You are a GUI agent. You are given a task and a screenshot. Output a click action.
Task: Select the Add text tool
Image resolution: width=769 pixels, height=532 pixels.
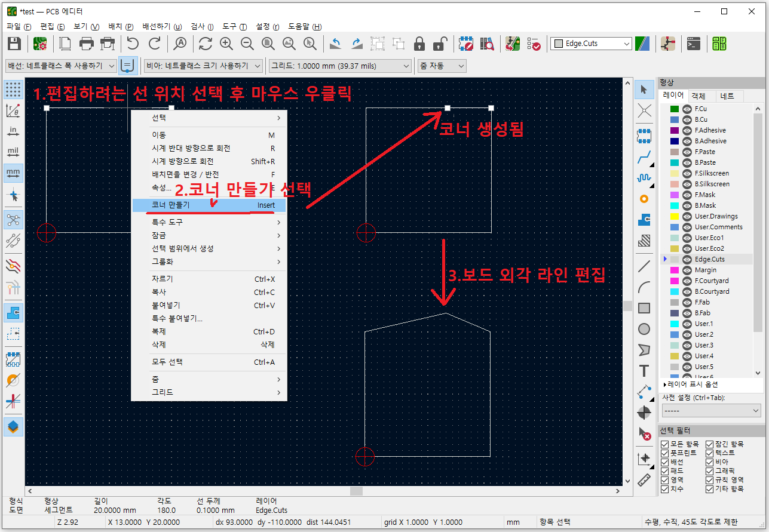(x=644, y=371)
